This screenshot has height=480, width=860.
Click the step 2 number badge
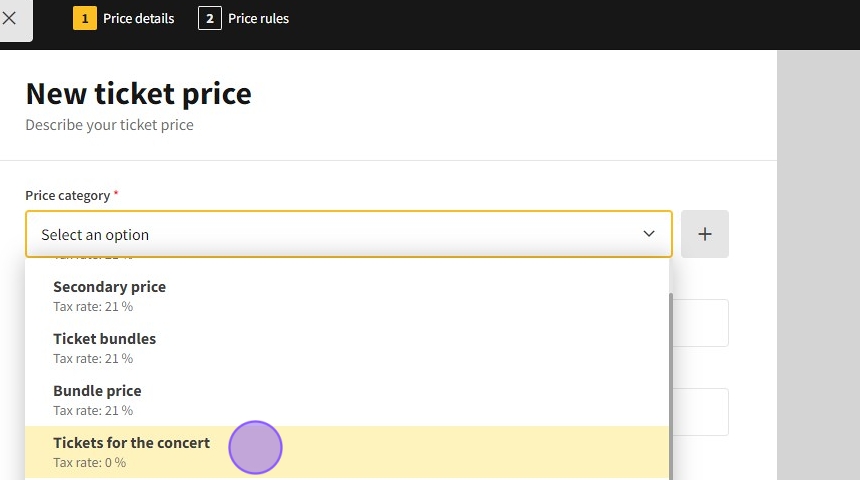[210, 18]
